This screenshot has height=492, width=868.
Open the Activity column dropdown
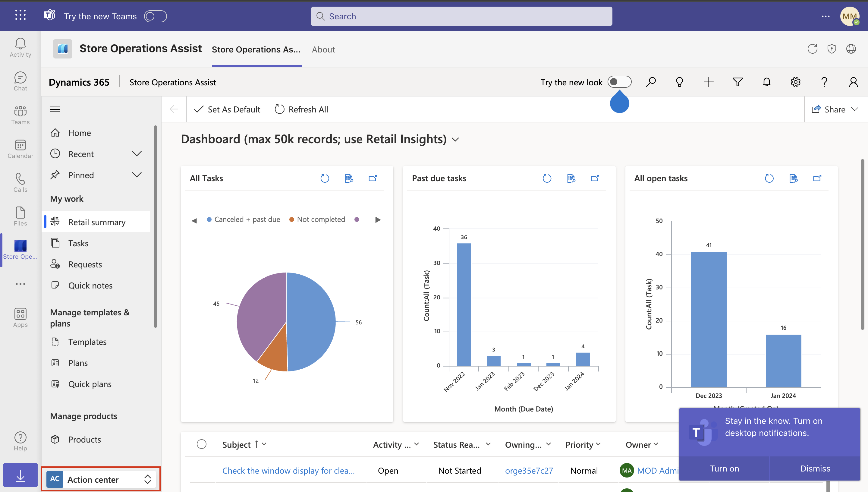(x=417, y=444)
